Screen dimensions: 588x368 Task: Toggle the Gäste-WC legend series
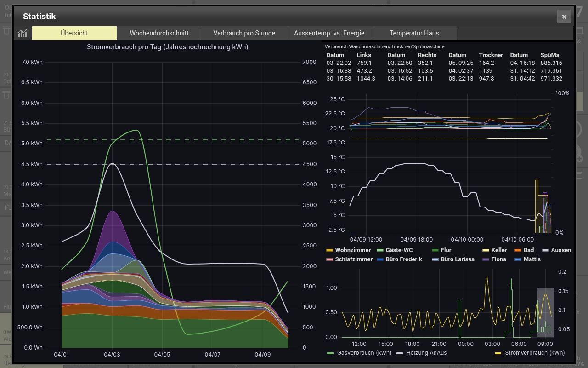click(399, 250)
